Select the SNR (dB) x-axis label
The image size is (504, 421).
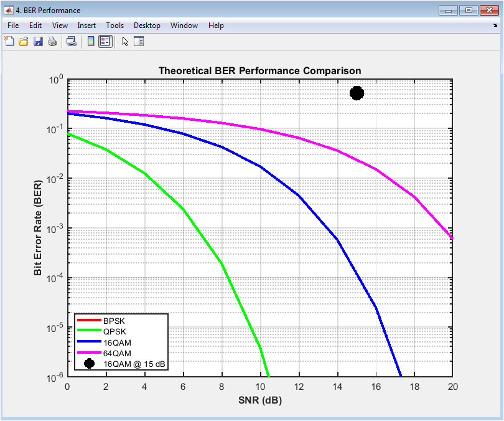pyautogui.click(x=260, y=400)
